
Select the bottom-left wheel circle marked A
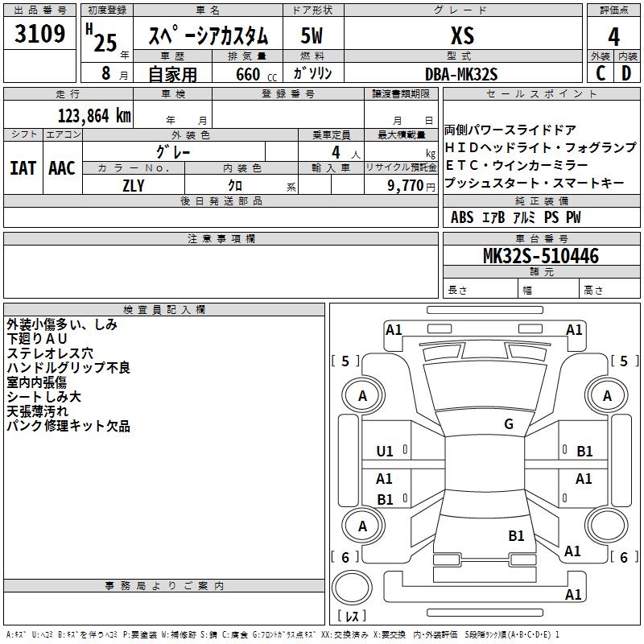(x=363, y=526)
